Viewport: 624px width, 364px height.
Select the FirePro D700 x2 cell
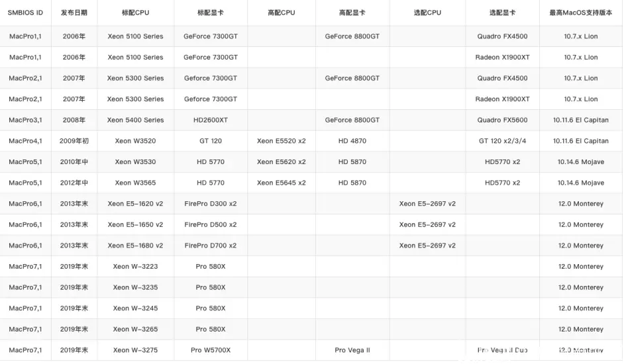[x=211, y=246]
